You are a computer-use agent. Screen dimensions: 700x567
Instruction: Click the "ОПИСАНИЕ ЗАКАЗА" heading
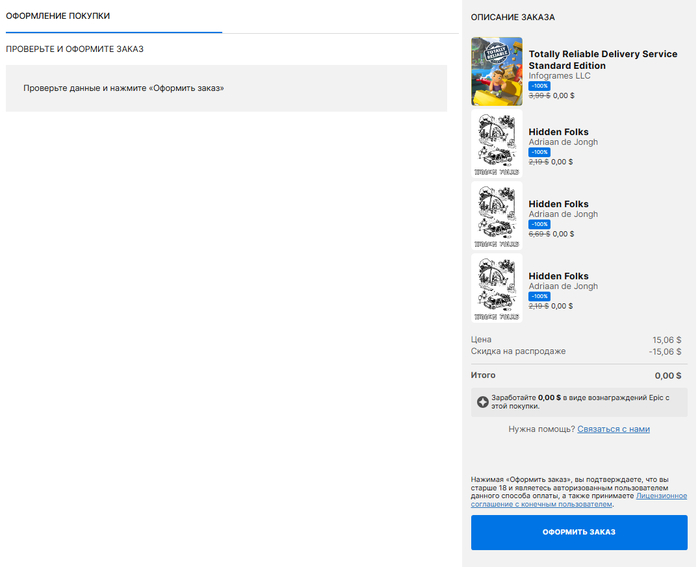512,17
